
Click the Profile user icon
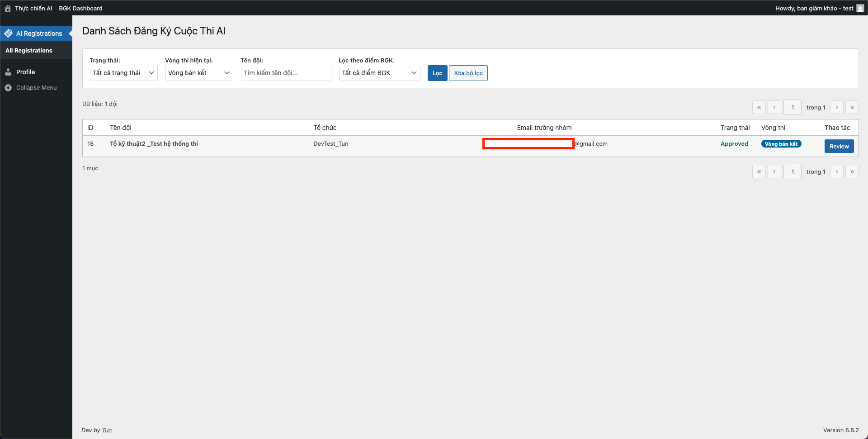(x=8, y=72)
